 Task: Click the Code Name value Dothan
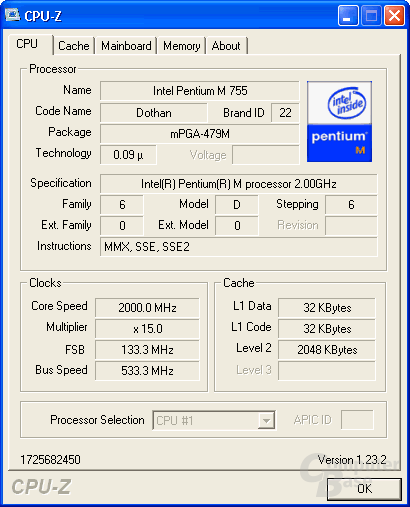pos(154,113)
